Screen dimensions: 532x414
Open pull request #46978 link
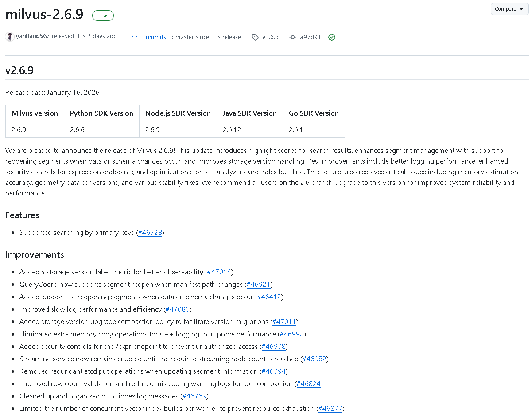point(273,347)
